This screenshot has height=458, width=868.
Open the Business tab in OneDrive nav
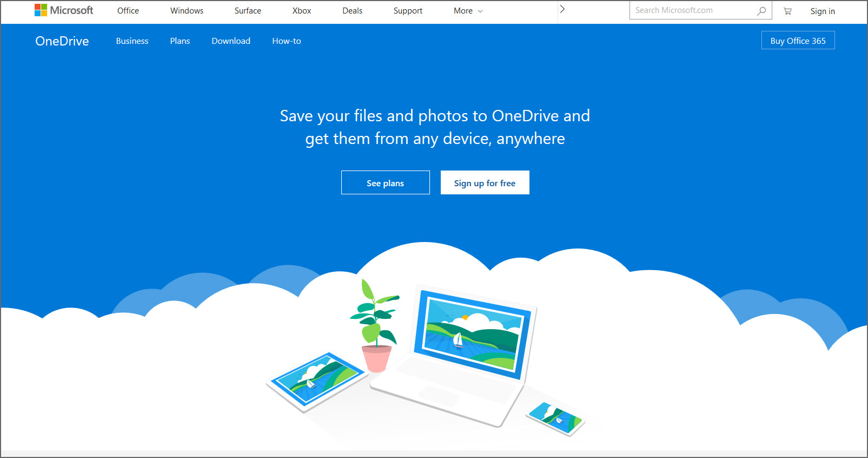132,41
